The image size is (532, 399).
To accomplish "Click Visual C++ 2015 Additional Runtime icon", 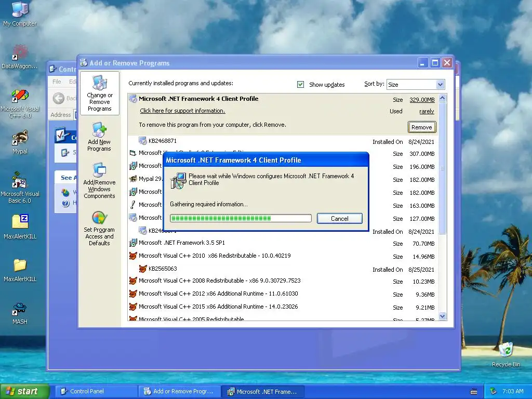I will click(x=133, y=307).
